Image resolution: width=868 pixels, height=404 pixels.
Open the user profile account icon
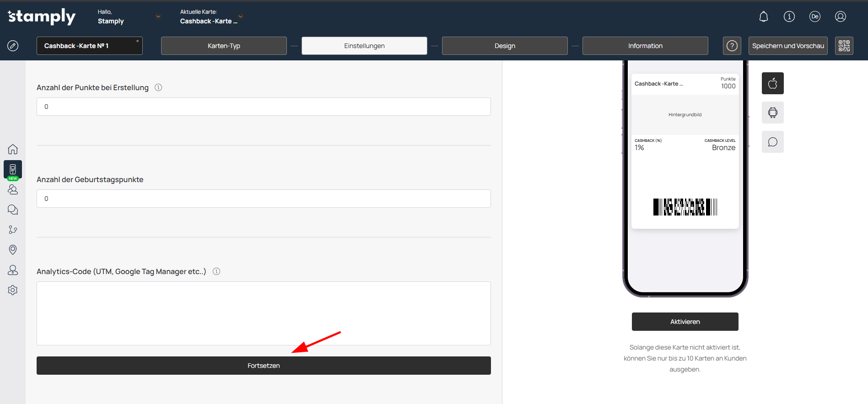point(841,17)
